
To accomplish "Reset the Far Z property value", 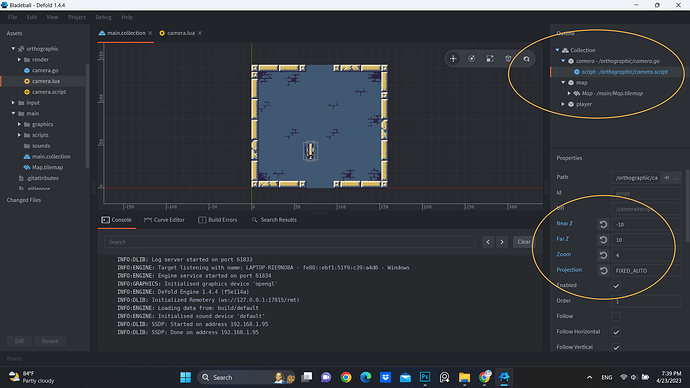I will click(x=603, y=240).
